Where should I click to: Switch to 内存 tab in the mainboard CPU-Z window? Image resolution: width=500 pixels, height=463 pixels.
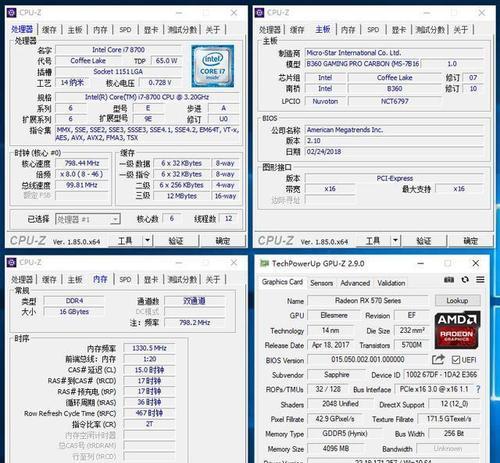pyautogui.click(x=348, y=30)
